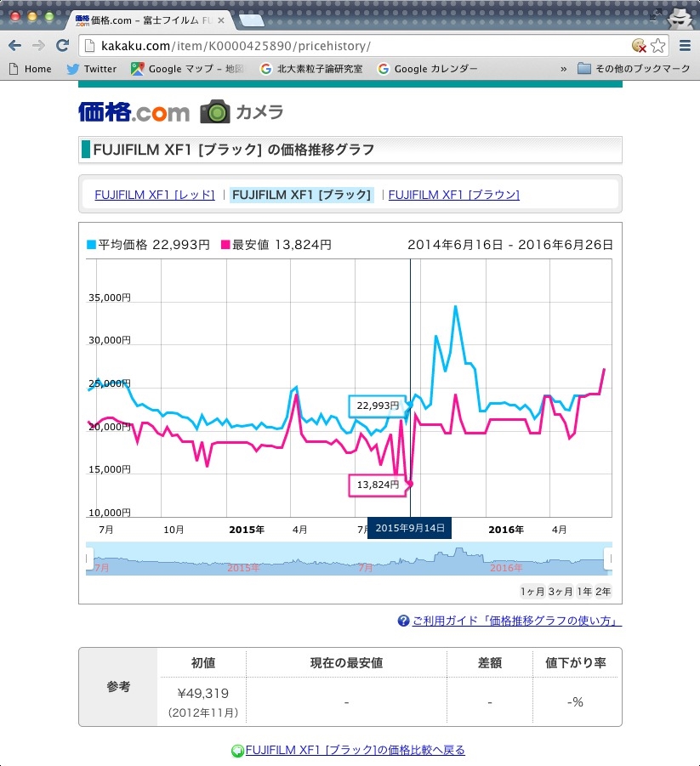Click the (2012年11月) date under initial price
Image resolution: width=700 pixels, height=766 pixels.
point(203,712)
